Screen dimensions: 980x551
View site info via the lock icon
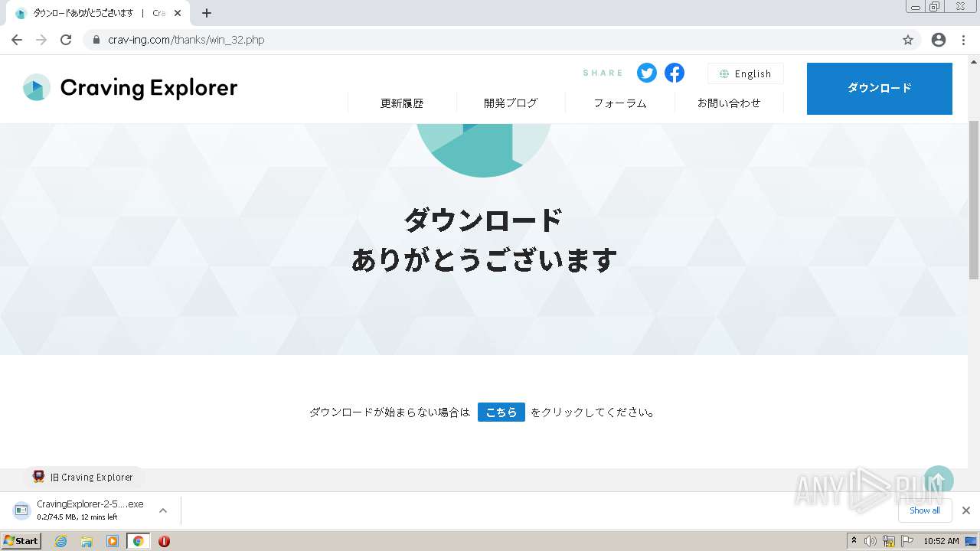(x=96, y=40)
